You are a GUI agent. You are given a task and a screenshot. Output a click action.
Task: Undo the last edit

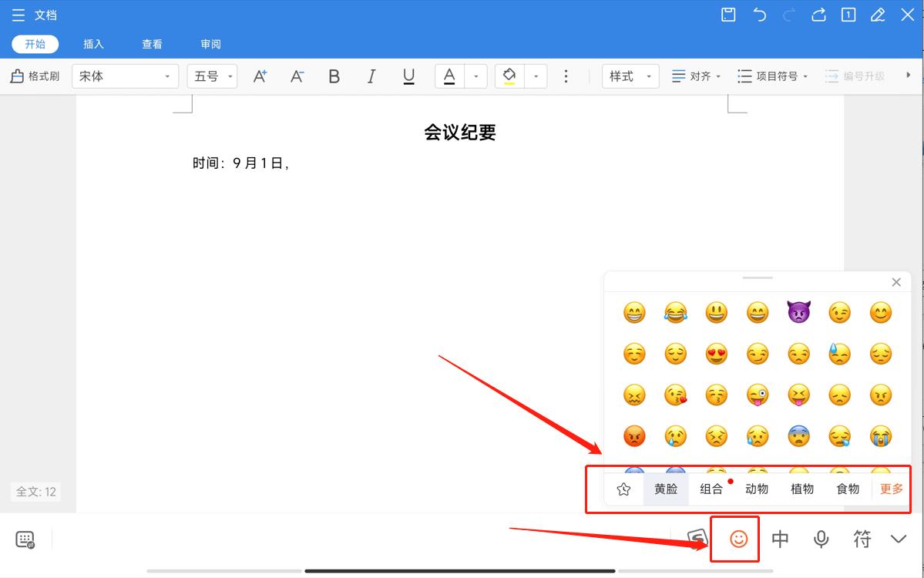(760, 15)
